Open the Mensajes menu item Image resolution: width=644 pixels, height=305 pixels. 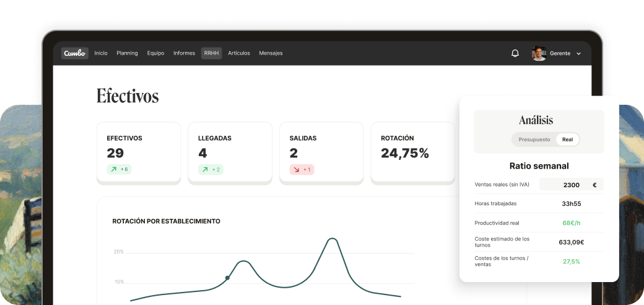pos(271,53)
